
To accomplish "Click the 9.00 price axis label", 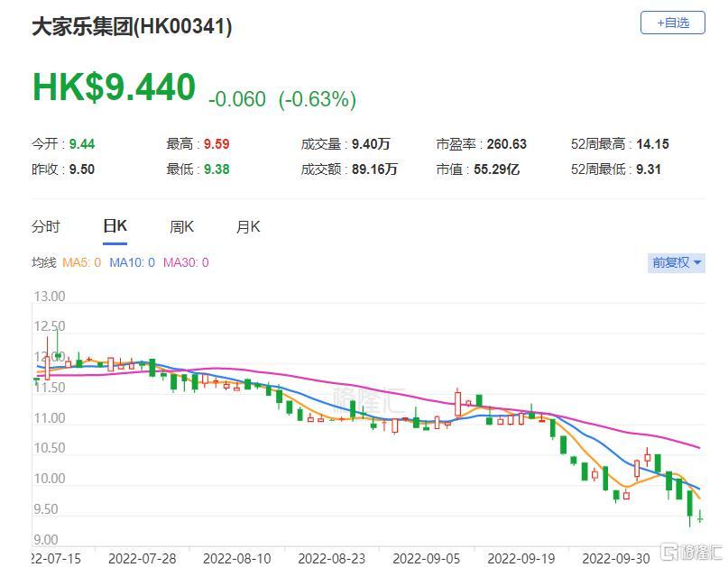I will (46, 540).
